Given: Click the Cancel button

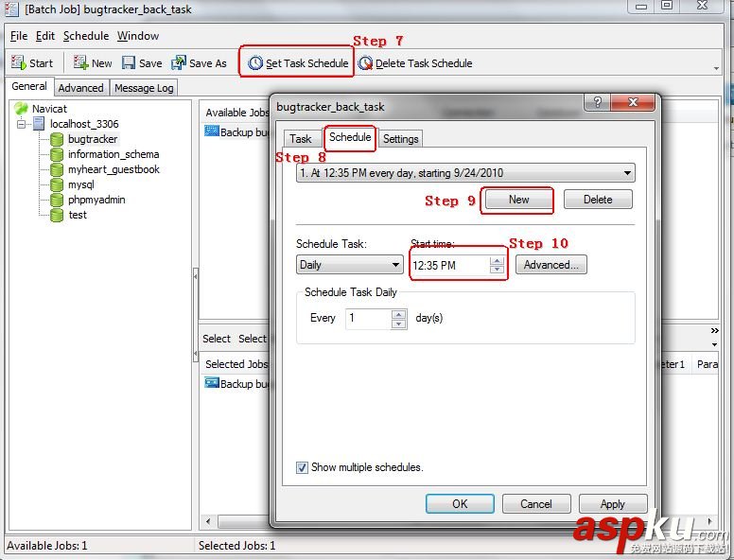Looking at the screenshot, I should tap(536, 504).
